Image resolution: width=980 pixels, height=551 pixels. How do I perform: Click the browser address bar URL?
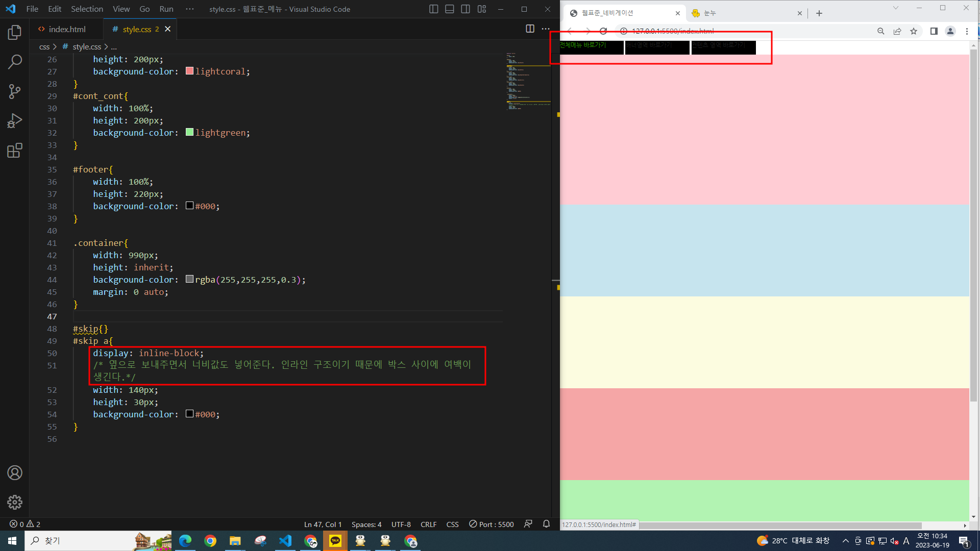click(x=673, y=31)
